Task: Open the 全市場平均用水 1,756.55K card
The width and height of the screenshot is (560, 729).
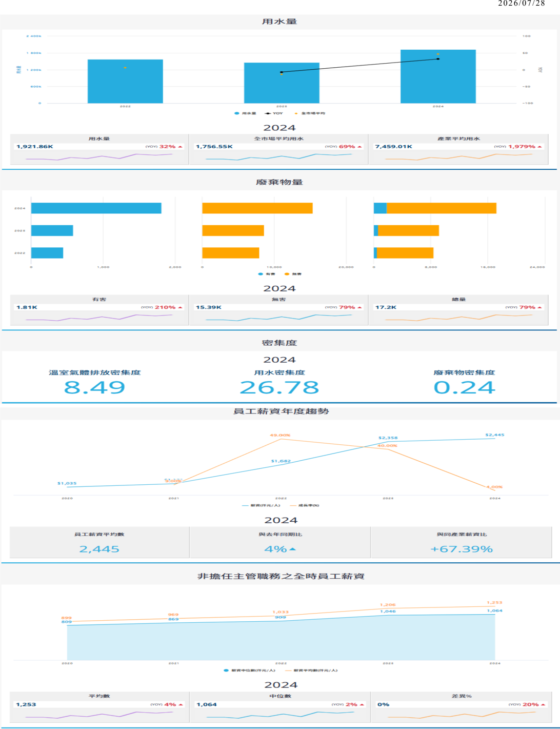Action: (278, 150)
